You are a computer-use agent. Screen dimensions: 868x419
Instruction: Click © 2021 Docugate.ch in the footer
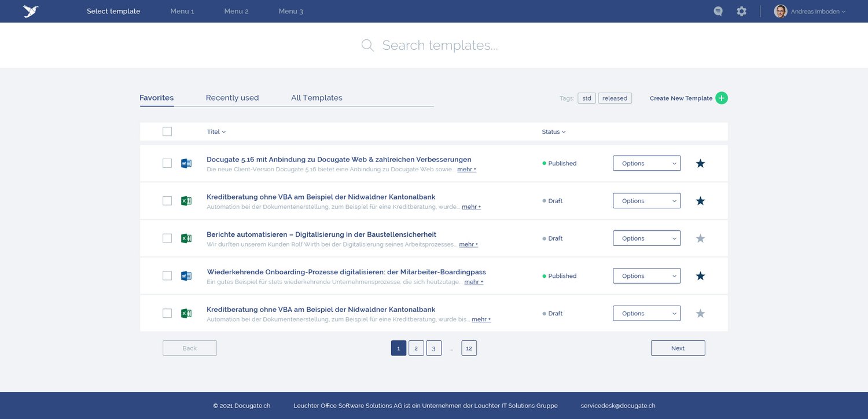click(x=242, y=406)
